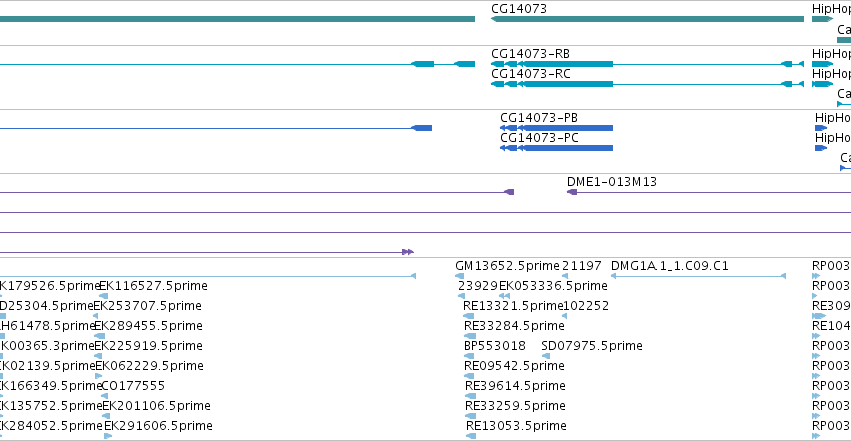Select the RE09542.5prime EST label
Image resolution: width=851 pixels, height=441 pixels.
click(515, 366)
